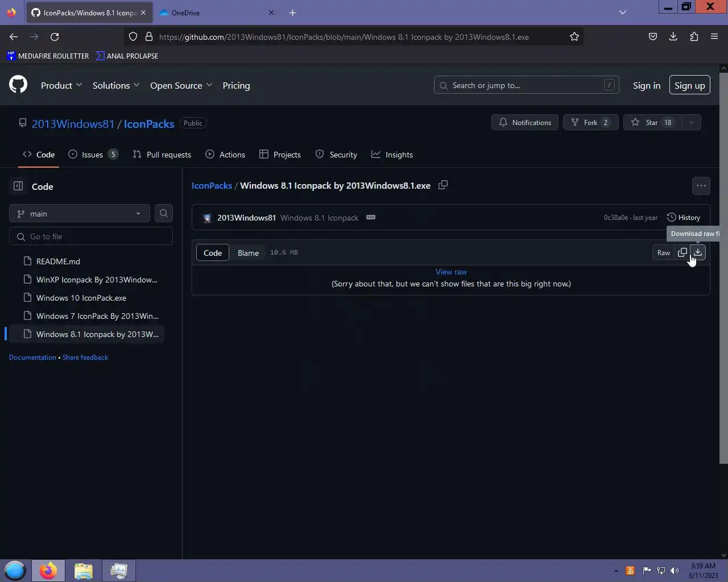Show tracking protection shield info
728x582 pixels.
[x=133, y=37]
